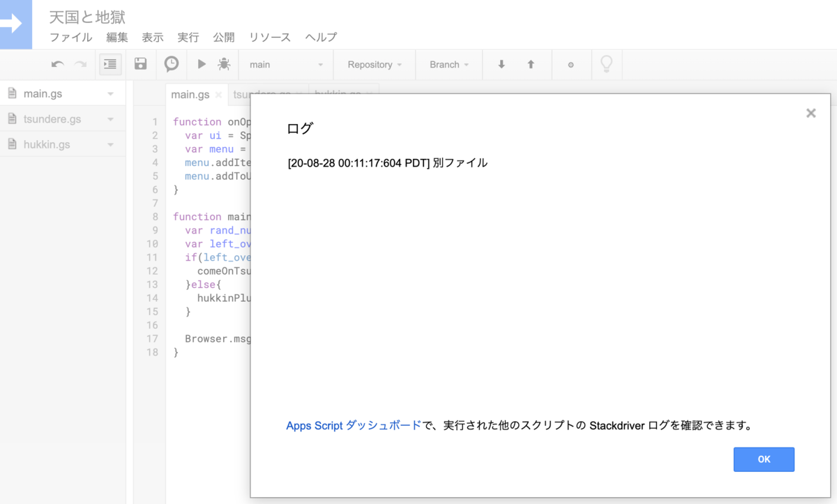Open the Branch dropdown
Screen dimensions: 837x504
[x=448, y=65]
